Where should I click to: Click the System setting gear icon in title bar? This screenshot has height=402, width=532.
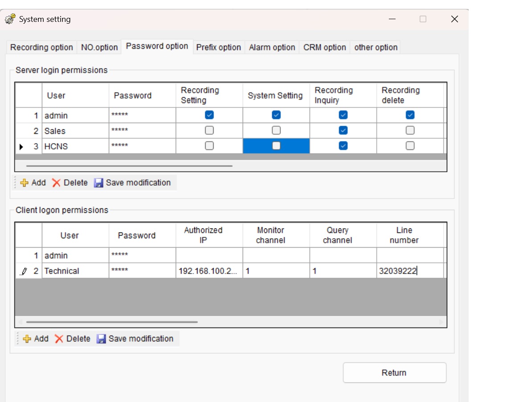pyautogui.click(x=10, y=19)
